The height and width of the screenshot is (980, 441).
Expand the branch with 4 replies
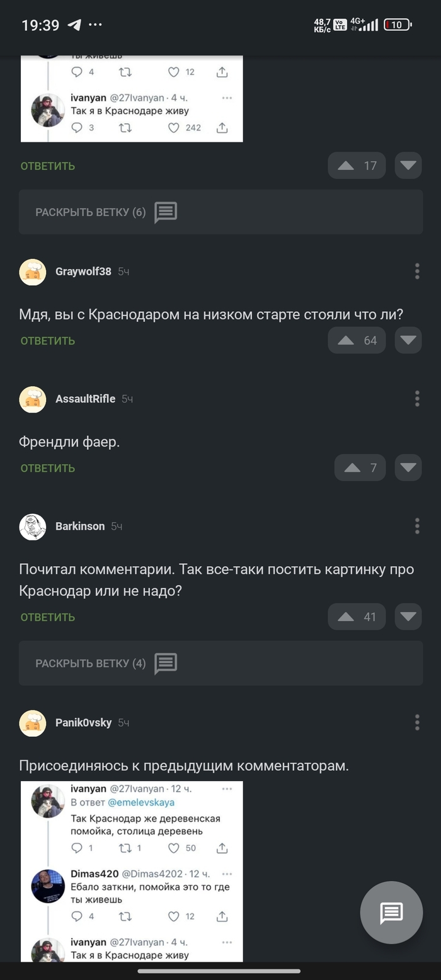pos(220,663)
